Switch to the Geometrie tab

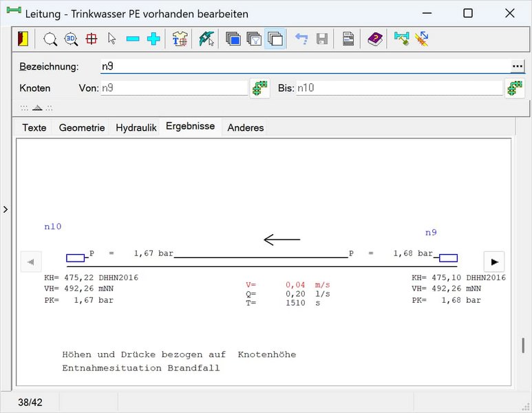pyautogui.click(x=82, y=127)
